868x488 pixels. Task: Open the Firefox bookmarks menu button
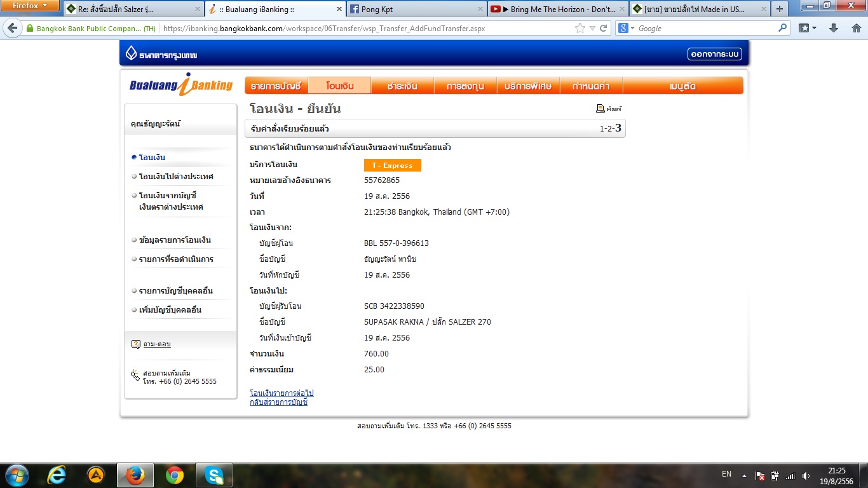[x=808, y=29]
